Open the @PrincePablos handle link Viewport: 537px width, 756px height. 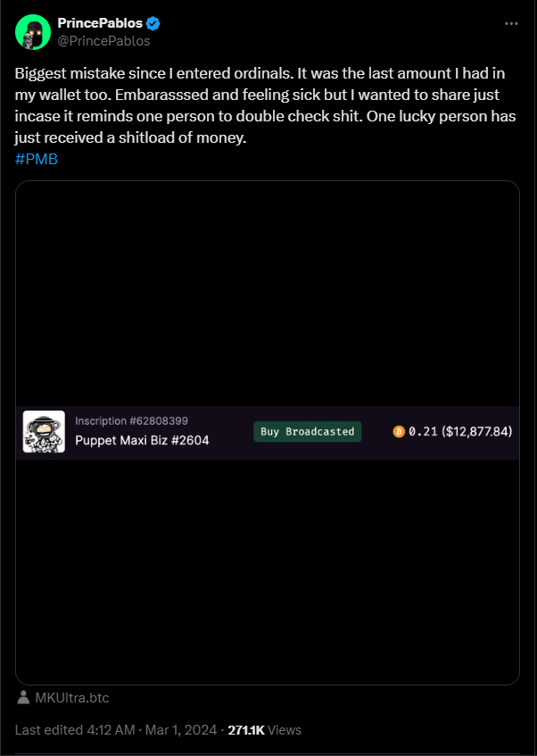103,41
